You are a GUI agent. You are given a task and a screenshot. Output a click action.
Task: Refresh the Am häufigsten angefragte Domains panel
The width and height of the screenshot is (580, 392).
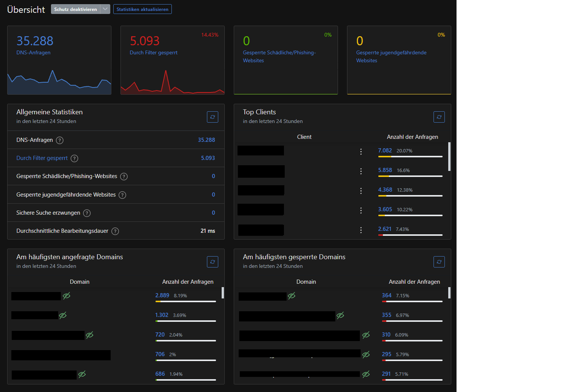point(213,262)
